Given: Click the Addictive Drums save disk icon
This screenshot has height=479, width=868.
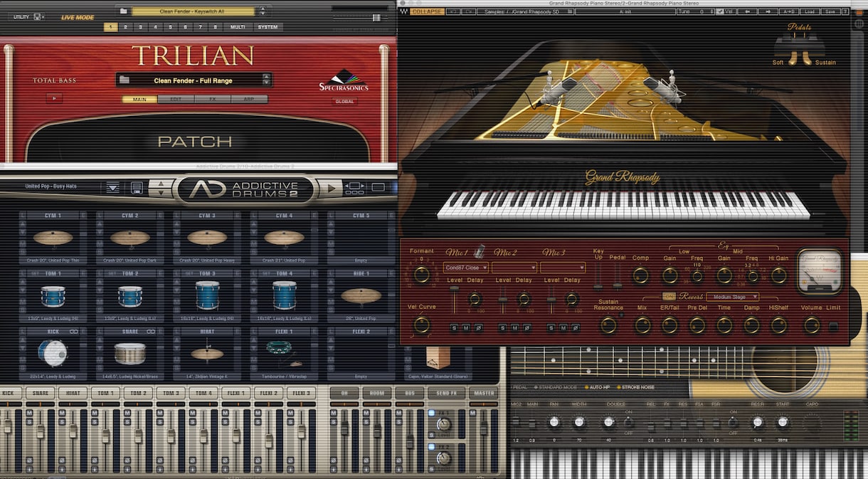Looking at the screenshot, I should click(x=137, y=188).
